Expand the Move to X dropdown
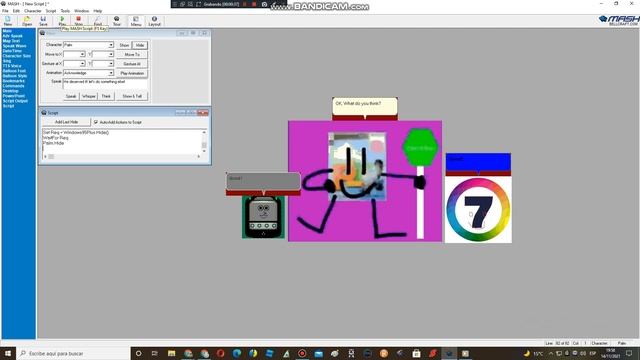This screenshot has height=360, width=640. pyautogui.click(x=82, y=54)
